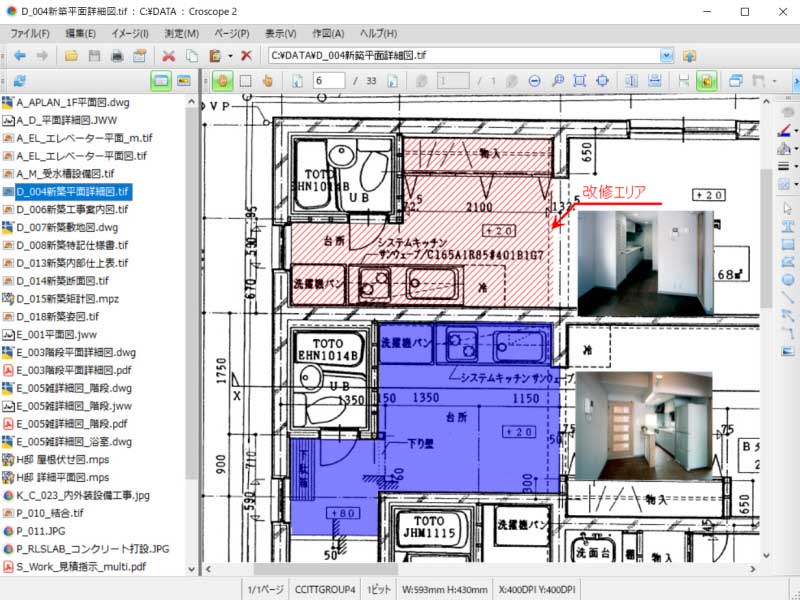Click the zoom out magnifier icon

(535, 81)
